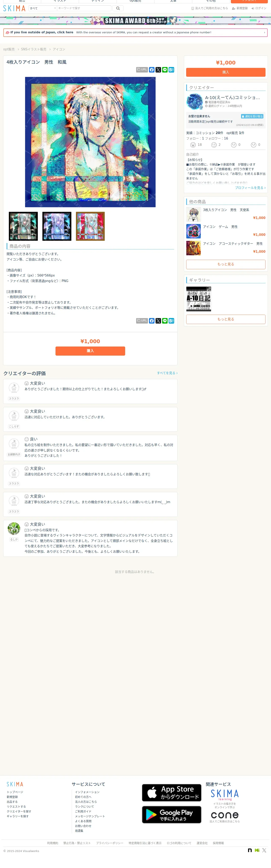271x868 pixels.
Task: Share on Facebook using the top share icon
Action: [x=152, y=70]
